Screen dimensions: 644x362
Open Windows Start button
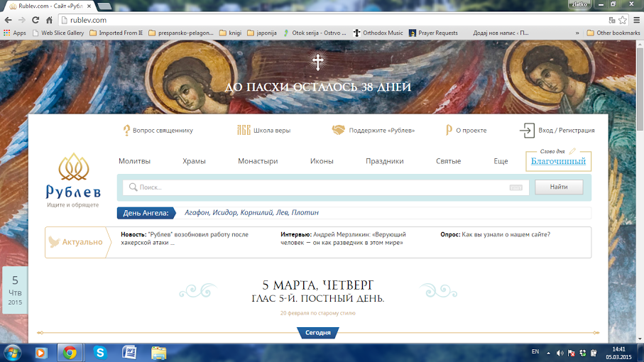pyautogui.click(x=12, y=353)
